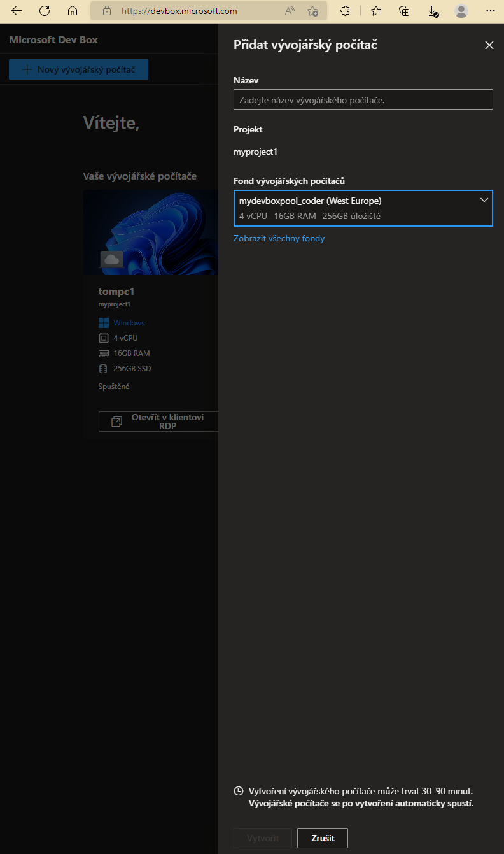This screenshot has height=854, width=504.
Task: Click the myproject1 project value in panel
Action: pos(255,152)
